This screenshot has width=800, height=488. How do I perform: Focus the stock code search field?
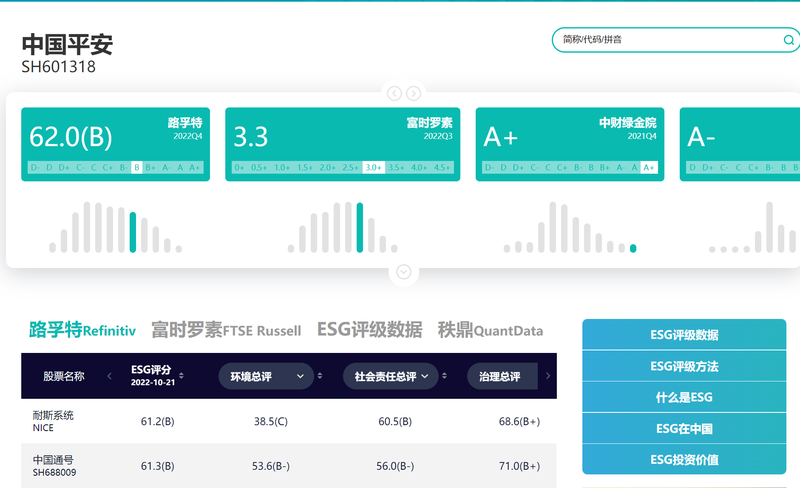tap(676, 40)
